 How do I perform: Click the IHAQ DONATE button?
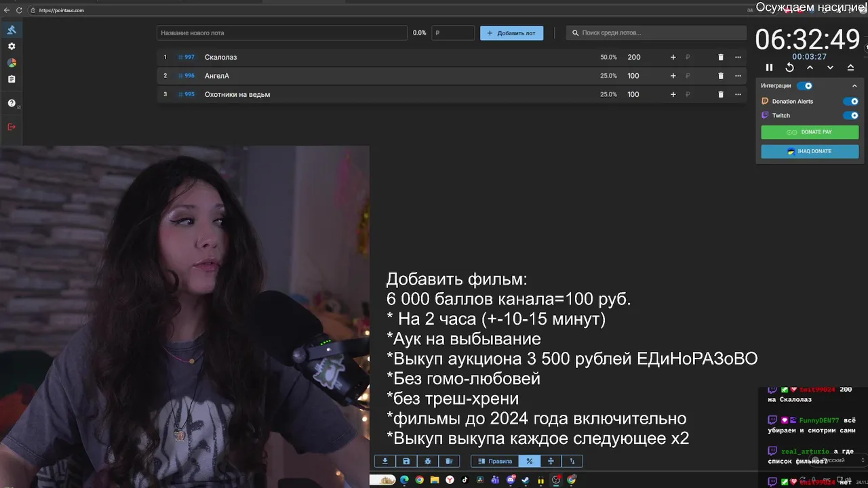(810, 151)
